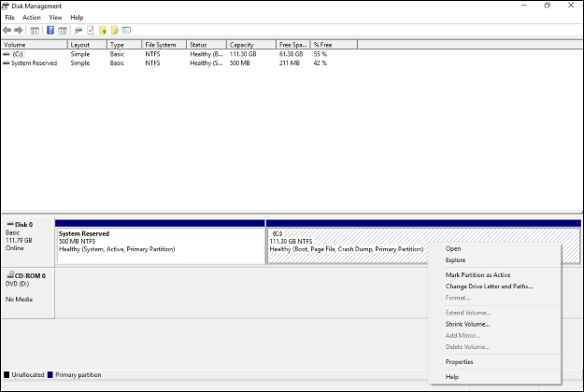Viewport: 584px width, 392px height.
Task: Select Shrink Volume from context menu
Action: (494, 324)
